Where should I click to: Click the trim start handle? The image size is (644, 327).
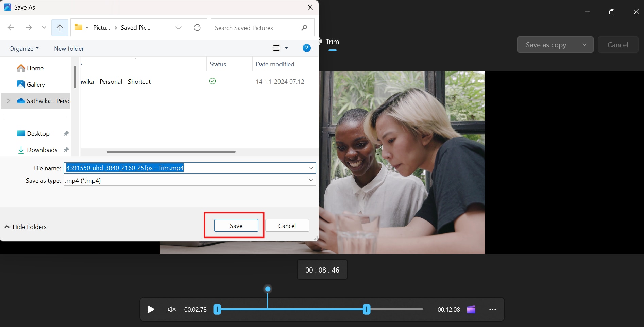tap(217, 309)
